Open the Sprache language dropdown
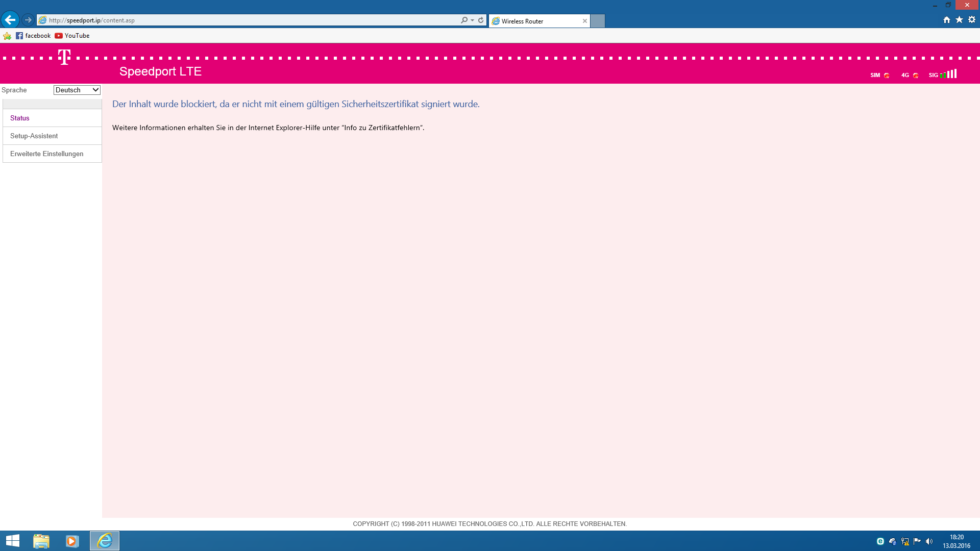980x551 pixels. (x=77, y=90)
